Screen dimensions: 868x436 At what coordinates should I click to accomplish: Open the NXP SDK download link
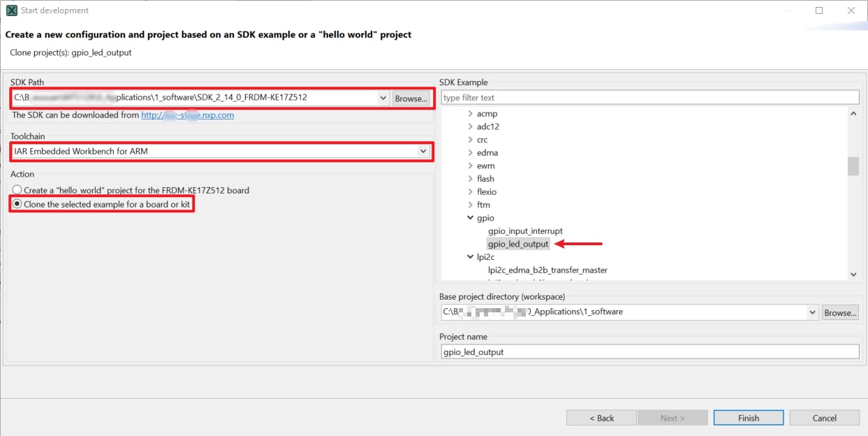coord(187,115)
